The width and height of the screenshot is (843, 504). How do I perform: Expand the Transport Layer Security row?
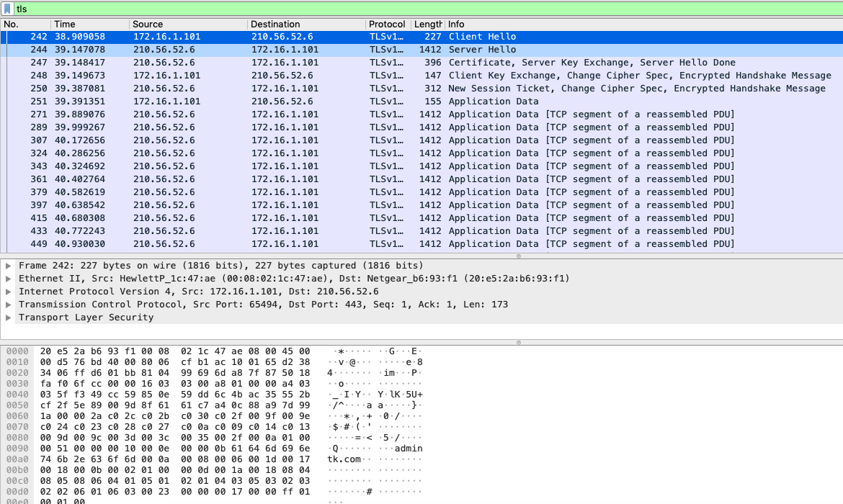pos(8,317)
